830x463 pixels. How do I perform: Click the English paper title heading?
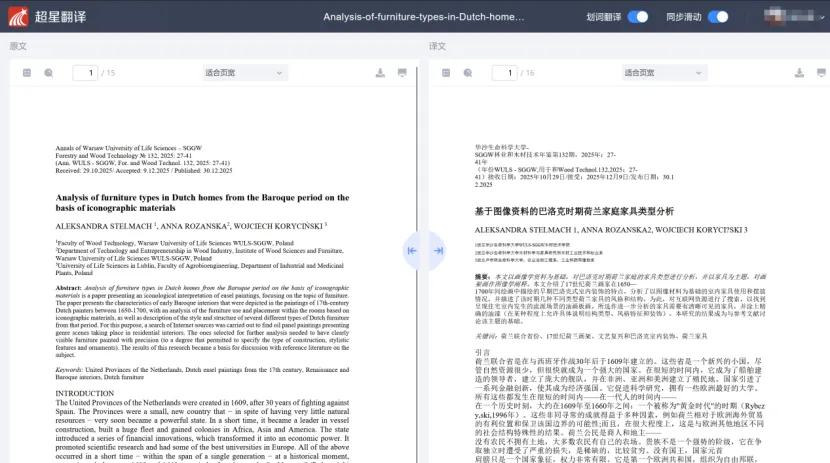pyautogui.click(x=202, y=203)
